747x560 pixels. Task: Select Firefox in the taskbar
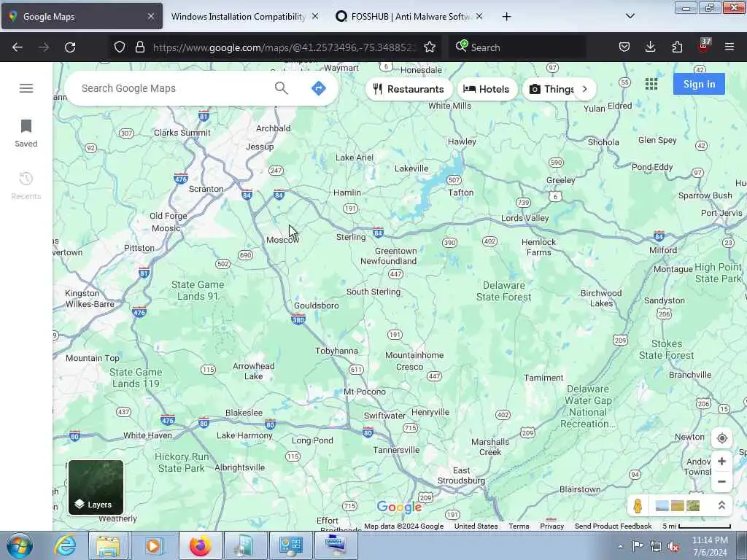pyautogui.click(x=200, y=545)
